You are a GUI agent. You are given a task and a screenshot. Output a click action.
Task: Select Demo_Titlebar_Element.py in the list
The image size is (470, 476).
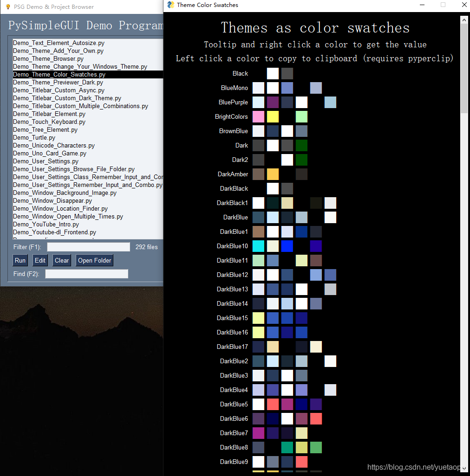click(88, 114)
